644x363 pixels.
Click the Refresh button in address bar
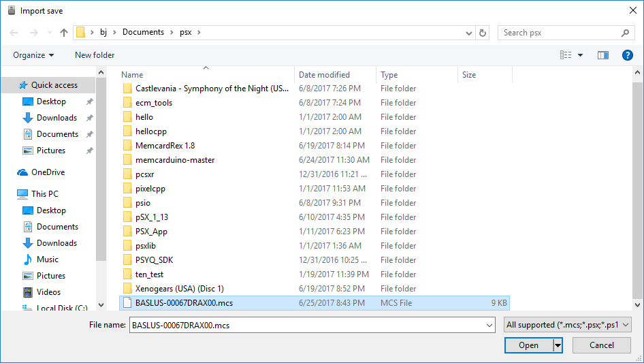coord(483,33)
